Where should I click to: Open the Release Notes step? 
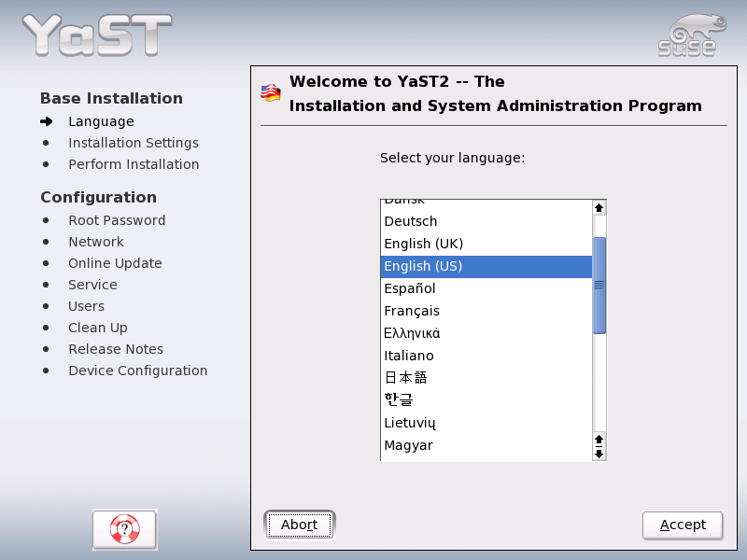115,348
